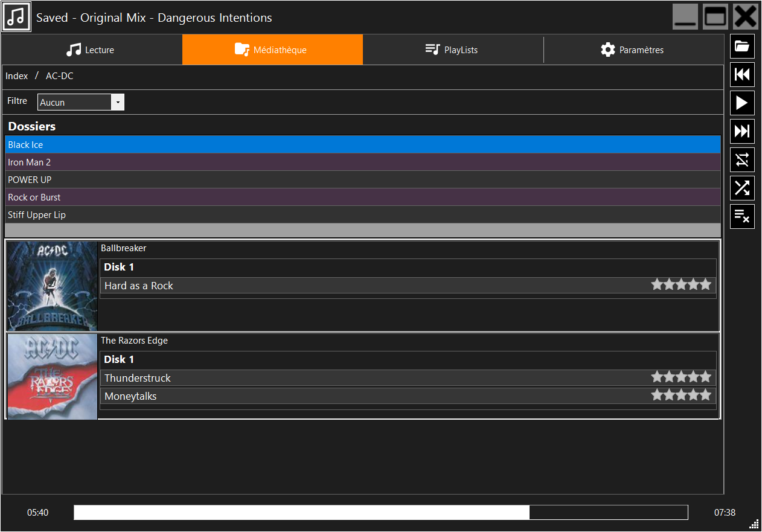Toggle shuffle mode

(742, 188)
